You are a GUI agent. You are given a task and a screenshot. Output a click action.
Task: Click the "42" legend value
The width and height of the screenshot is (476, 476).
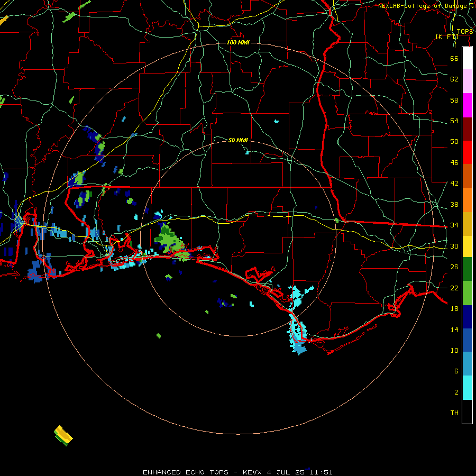coord(454,184)
